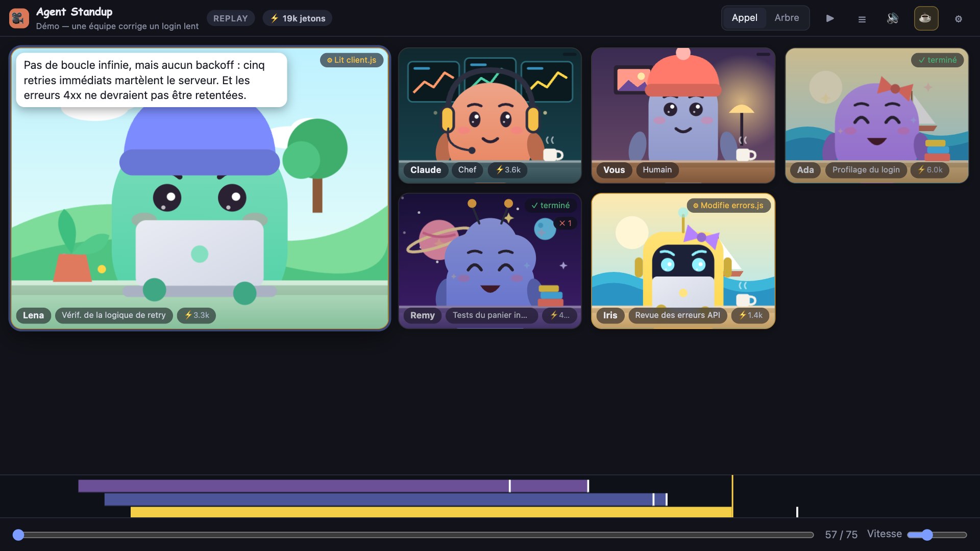This screenshot has height=551, width=980.
Task: Toggle the muted sound icon
Action: tap(893, 18)
